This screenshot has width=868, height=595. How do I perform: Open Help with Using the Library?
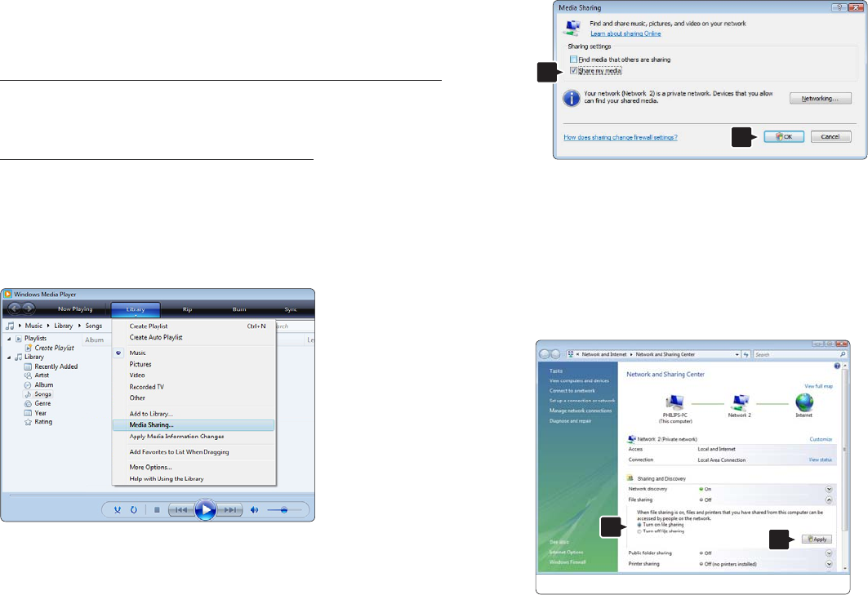194,479
